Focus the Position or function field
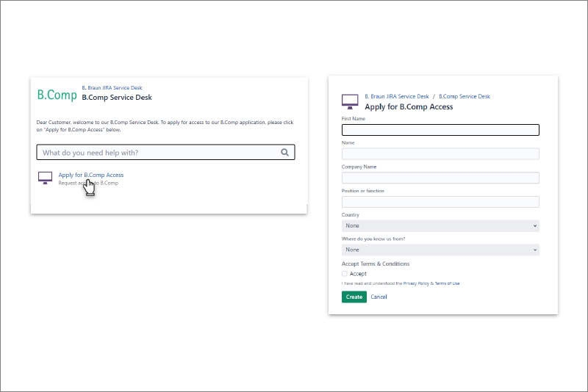Screen dimensions: 588x392 [440, 202]
